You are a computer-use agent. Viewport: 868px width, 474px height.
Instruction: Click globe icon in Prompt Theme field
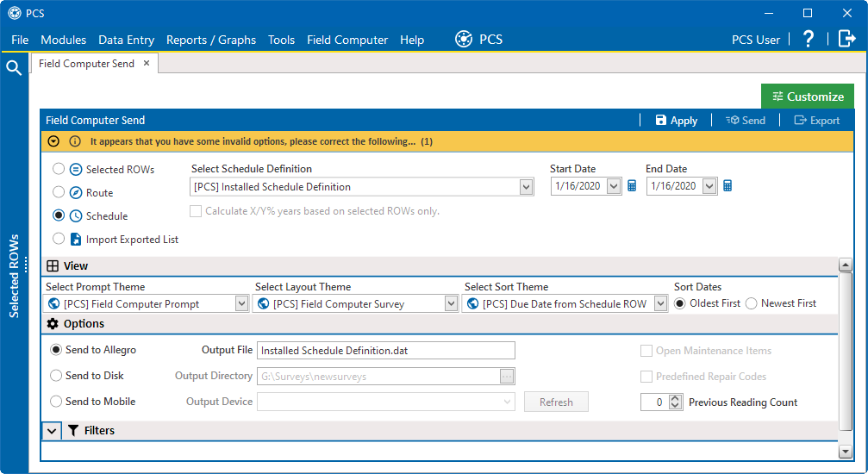click(53, 303)
